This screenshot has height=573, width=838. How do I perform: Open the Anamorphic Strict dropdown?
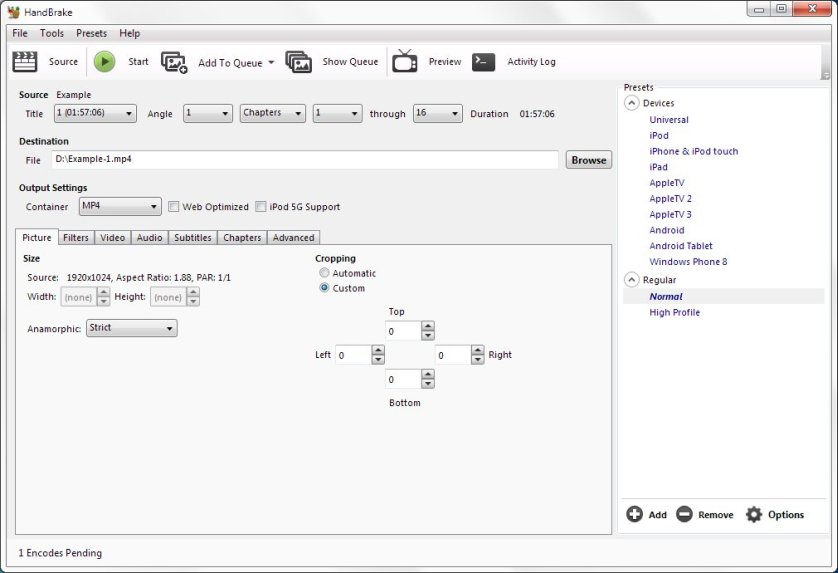(x=131, y=328)
